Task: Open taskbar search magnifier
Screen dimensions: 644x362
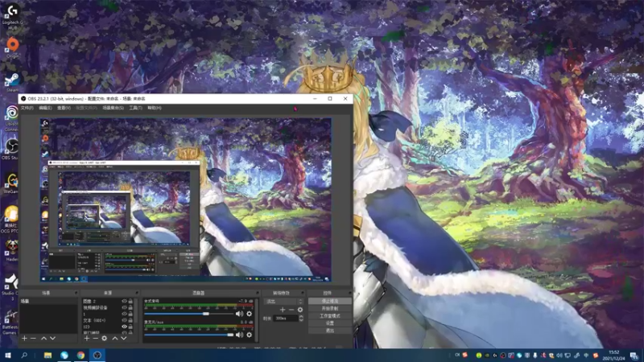Action: pyautogui.click(x=24, y=355)
